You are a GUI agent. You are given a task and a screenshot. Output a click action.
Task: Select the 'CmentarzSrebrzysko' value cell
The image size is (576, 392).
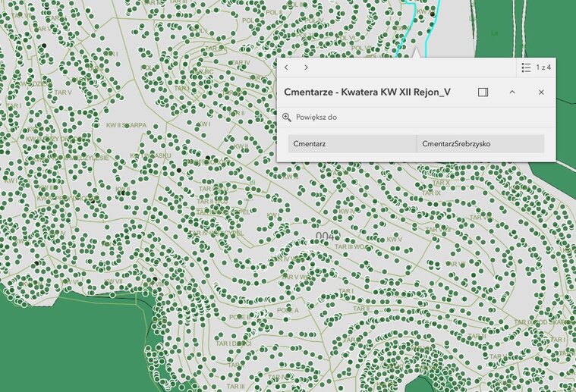point(480,143)
